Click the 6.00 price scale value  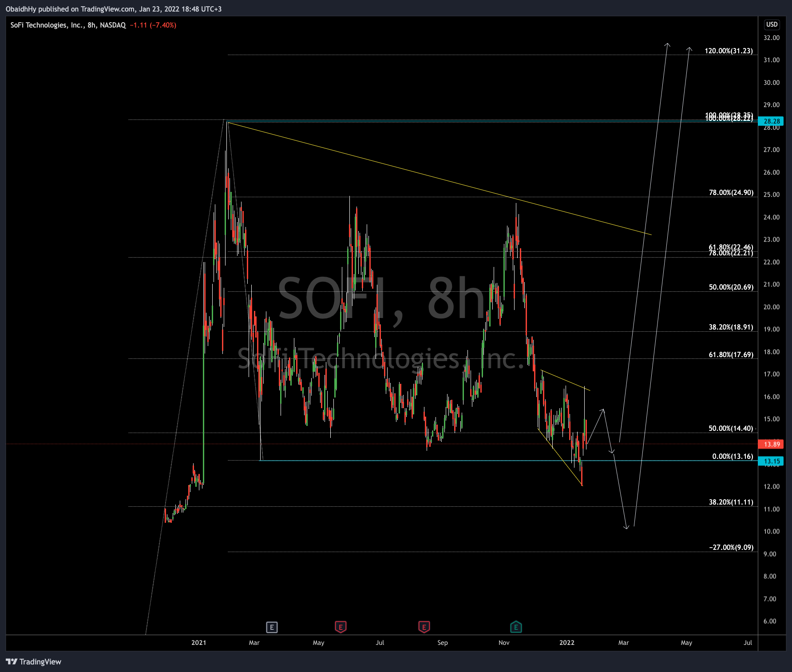click(770, 621)
